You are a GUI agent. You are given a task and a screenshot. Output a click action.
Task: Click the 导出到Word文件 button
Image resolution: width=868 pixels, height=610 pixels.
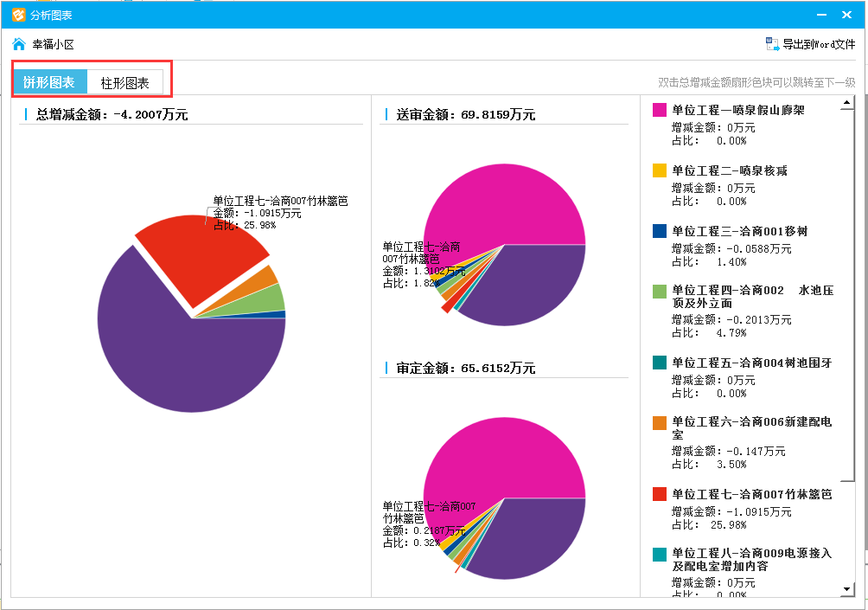[818, 44]
